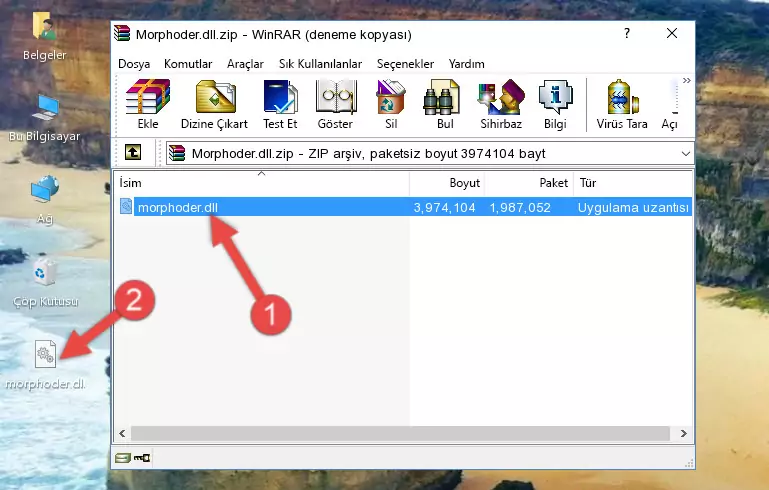Screen dimensions: 769x490
Task: Go up one folder level
Action: pos(133,153)
